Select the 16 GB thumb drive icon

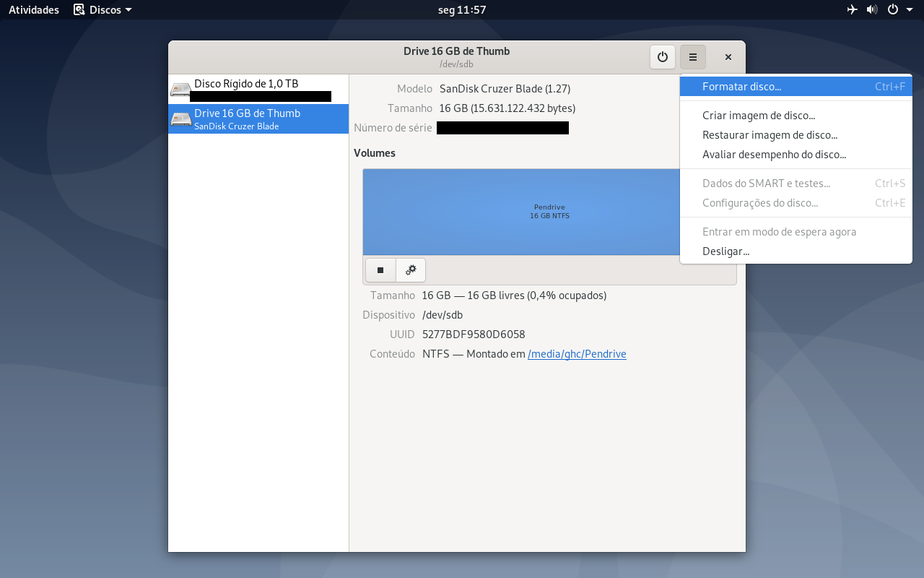pos(180,119)
